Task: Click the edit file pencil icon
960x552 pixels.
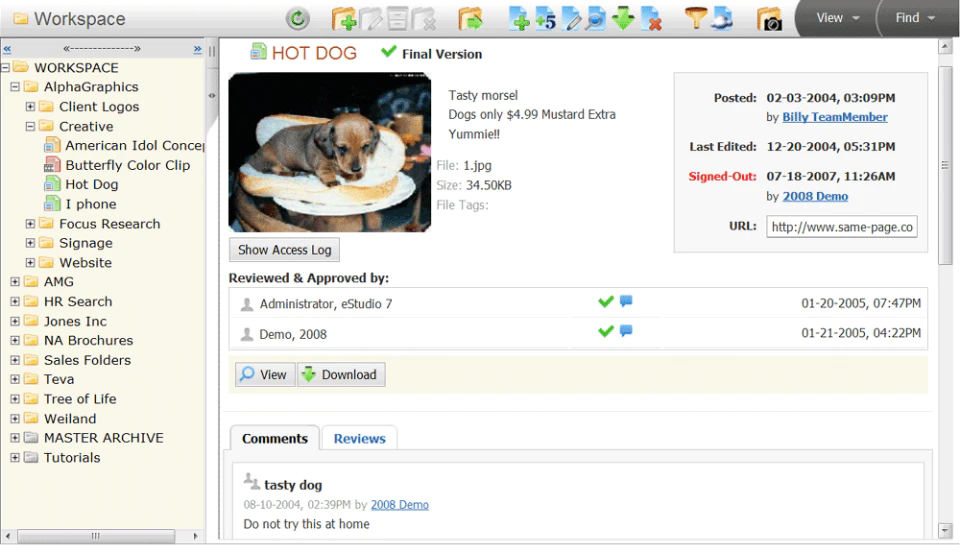Action: pyautogui.click(x=571, y=19)
